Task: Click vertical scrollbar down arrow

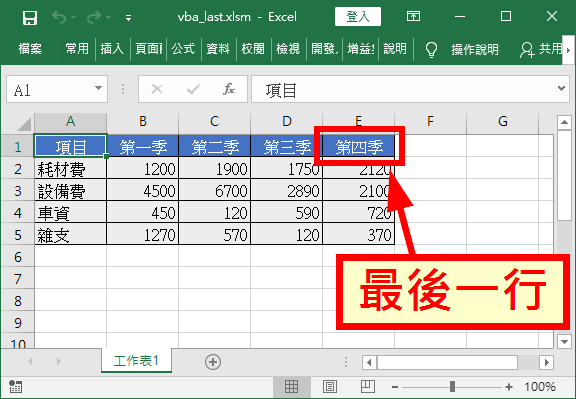Action: pyautogui.click(x=564, y=341)
